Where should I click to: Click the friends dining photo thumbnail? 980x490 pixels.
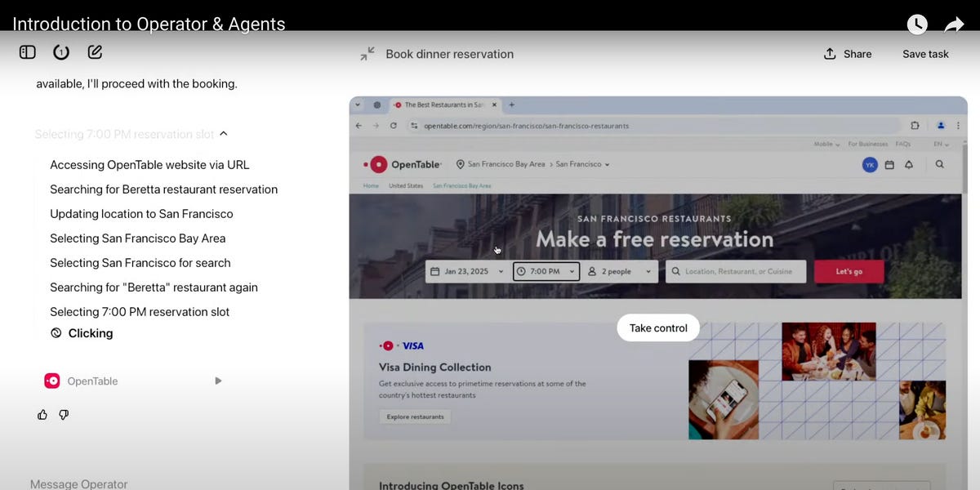[x=829, y=351]
